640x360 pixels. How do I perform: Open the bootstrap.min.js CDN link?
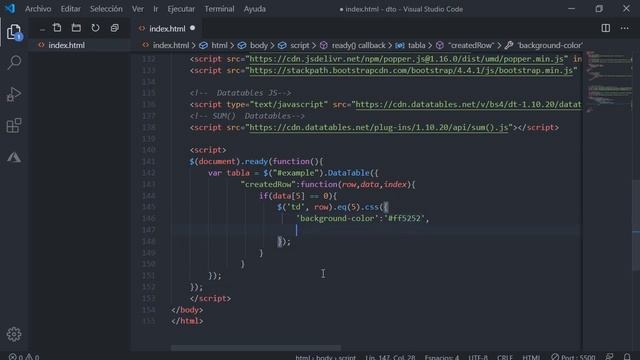[x=411, y=71]
